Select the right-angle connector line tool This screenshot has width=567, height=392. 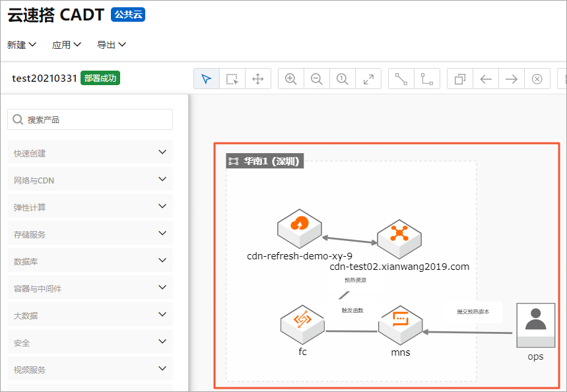426,79
